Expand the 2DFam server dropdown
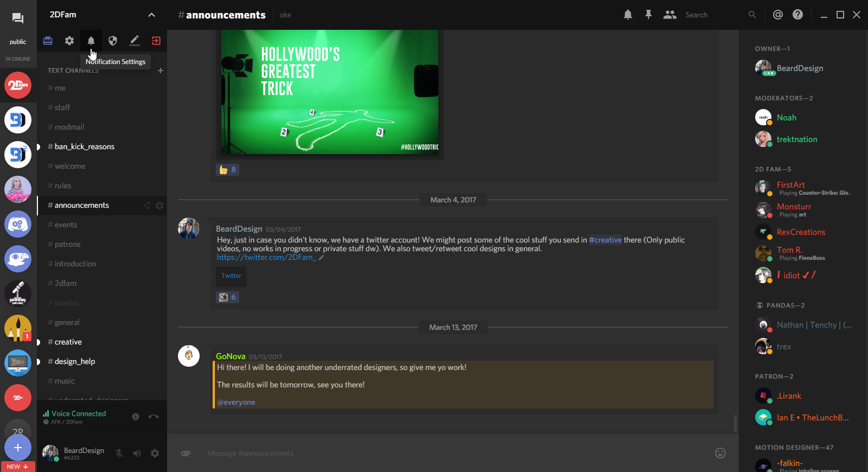 point(151,15)
